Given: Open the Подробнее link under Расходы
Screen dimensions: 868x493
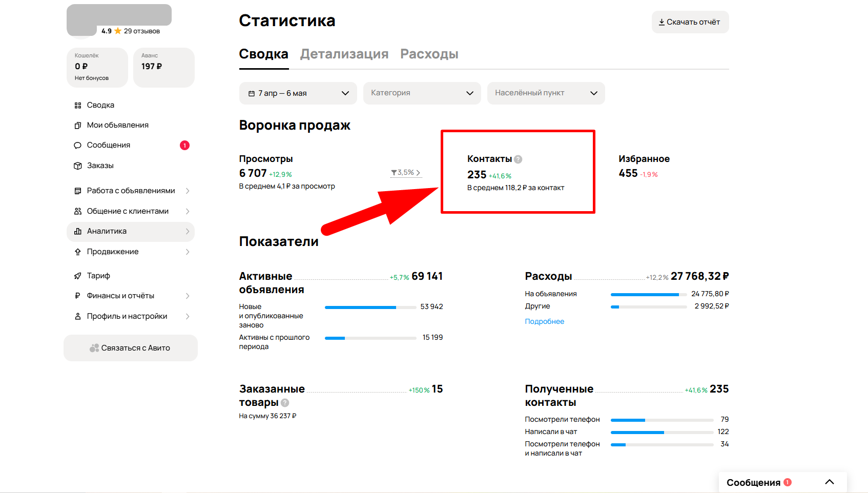Looking at the screenshot, I should click(x=544, y=321).
